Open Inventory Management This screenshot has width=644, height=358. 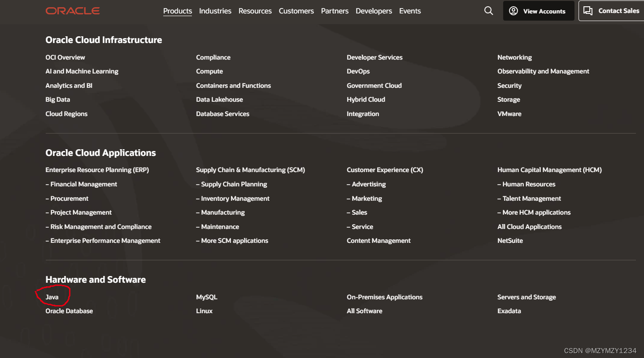[x=233, y=198]
